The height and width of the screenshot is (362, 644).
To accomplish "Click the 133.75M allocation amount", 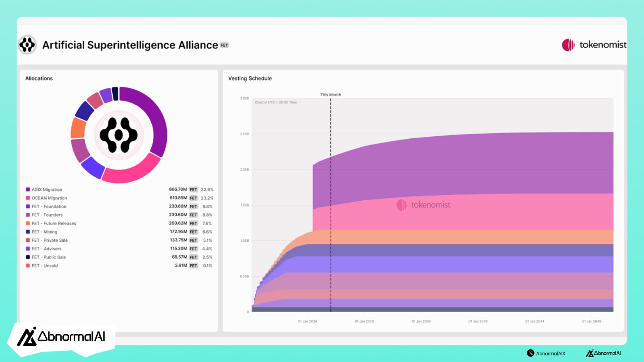I will [x=178, y=240].
